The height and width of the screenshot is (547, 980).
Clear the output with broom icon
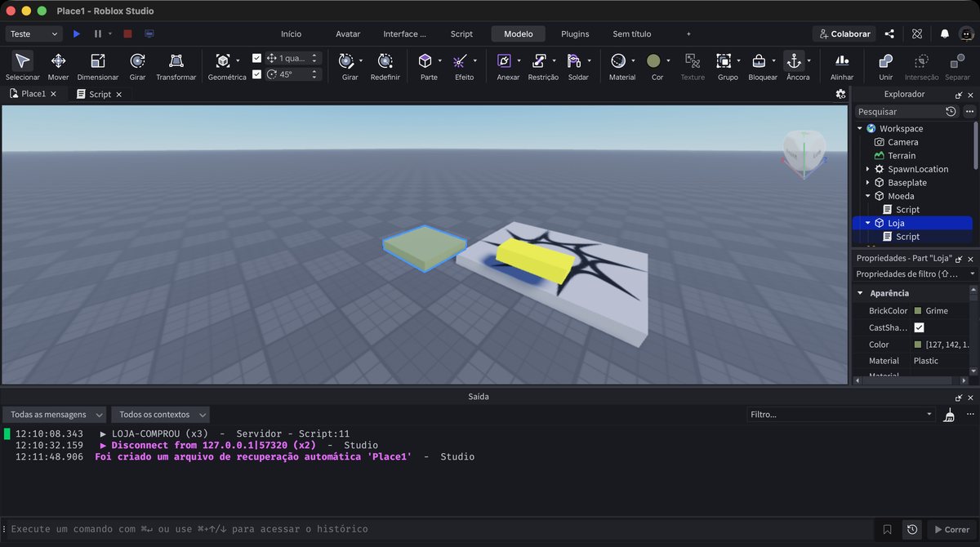pos(948,415)
